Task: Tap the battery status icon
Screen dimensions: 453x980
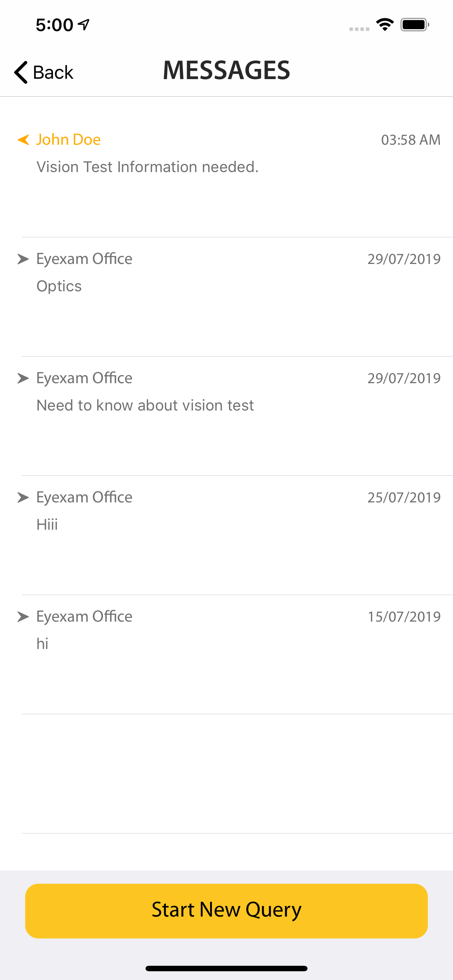Action: click(415, 25)
